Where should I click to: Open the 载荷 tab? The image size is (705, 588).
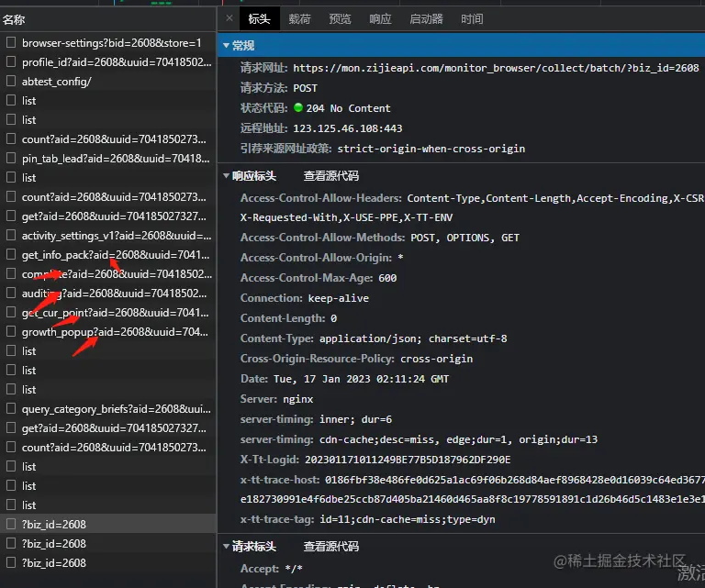click(299, 19)
